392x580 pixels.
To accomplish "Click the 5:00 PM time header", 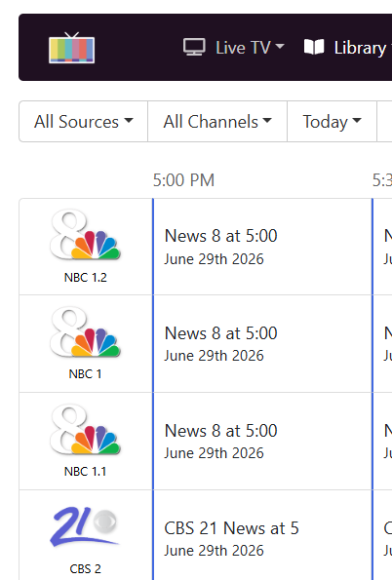I will coord(183,180).
